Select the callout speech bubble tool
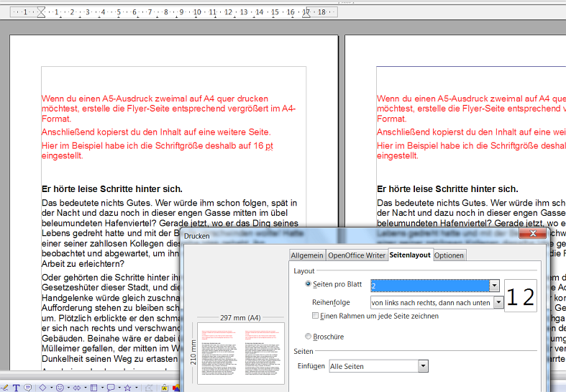 click(x=111, y=387)
